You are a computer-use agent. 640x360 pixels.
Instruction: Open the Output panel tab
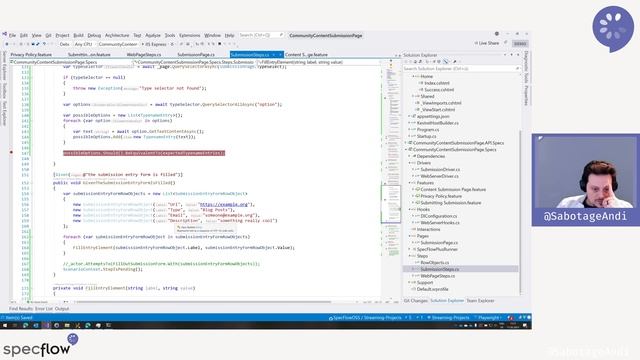point(62,309)
